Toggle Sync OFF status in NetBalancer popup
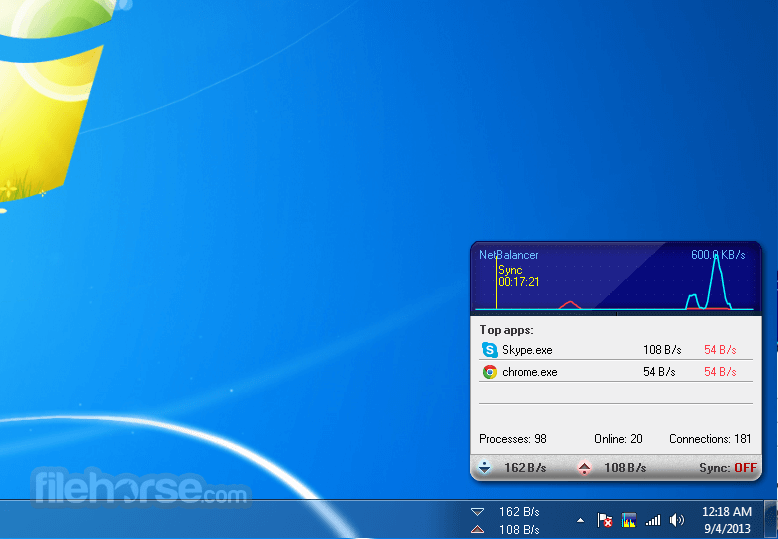Image resolution: width=778 pixels, height=539 pixels. (727, 468)
